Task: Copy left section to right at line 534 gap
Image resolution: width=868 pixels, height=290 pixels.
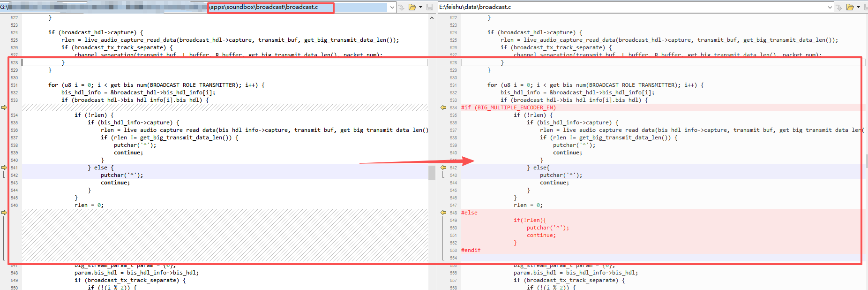Action: click(x=4, y=107)
